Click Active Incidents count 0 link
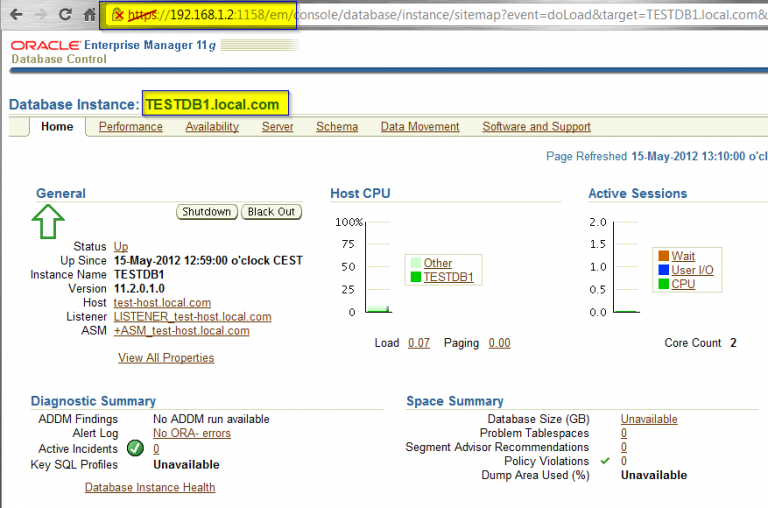The width and height of the screenshot is (768, 508). coord(156,449)
